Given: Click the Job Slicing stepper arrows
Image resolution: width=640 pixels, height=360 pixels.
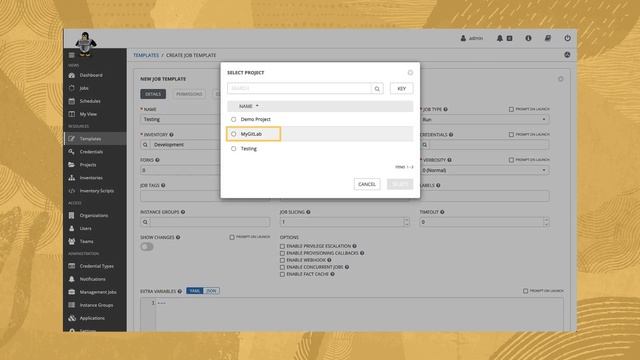Looking at the screenshot, I should [x=406, y=222].
